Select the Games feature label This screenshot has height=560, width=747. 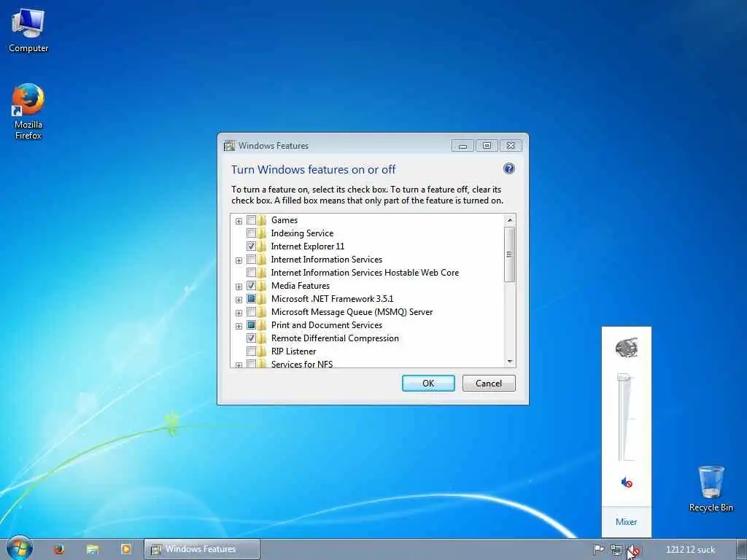[285, 220]
